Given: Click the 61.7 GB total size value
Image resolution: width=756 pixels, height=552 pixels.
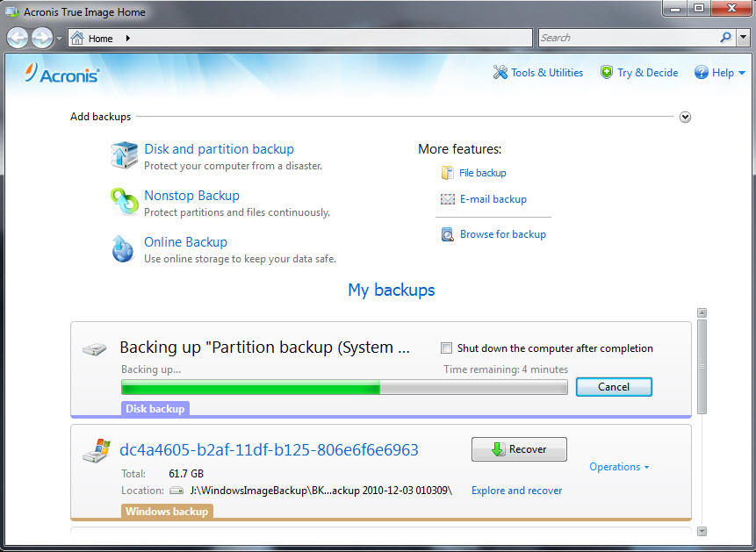Looking at the screenshot, I should [186, 473].
